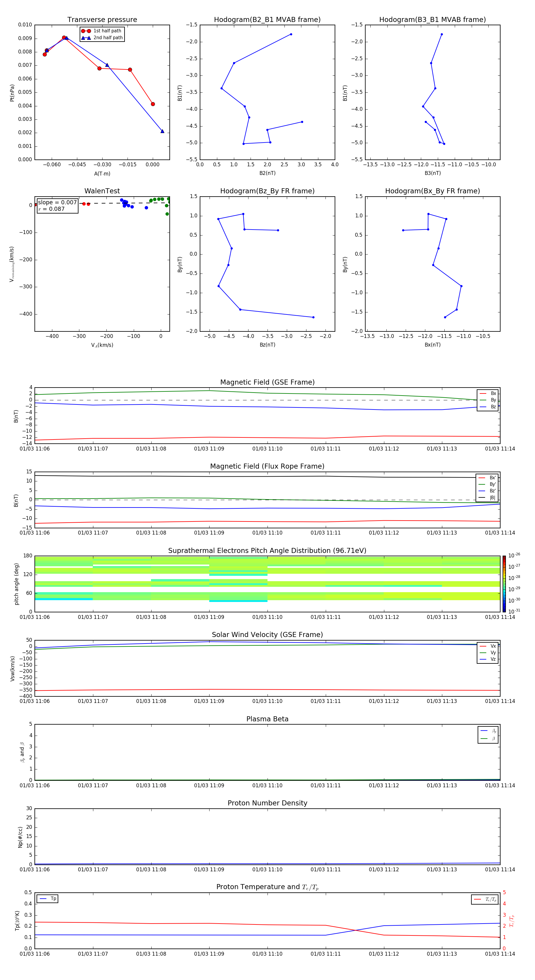Click the 'βp and β' y-axis label
535x980 pixels.
(23, 753)
